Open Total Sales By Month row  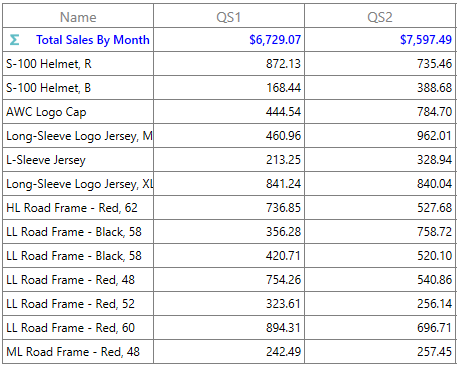tap(229, 40)
